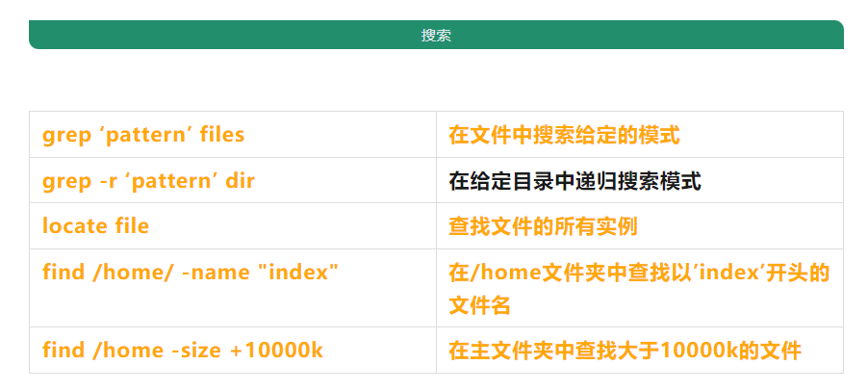Click the word 'dir' in second row
Screen dimensions: 868x391
click(240, 181)
